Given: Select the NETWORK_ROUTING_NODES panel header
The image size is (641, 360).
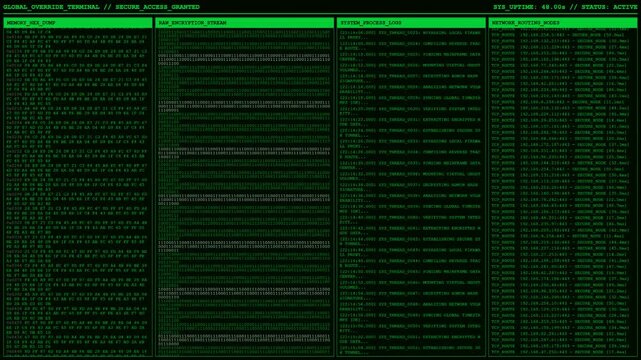Looking at the screenshot, I should [x=563, y=23].
